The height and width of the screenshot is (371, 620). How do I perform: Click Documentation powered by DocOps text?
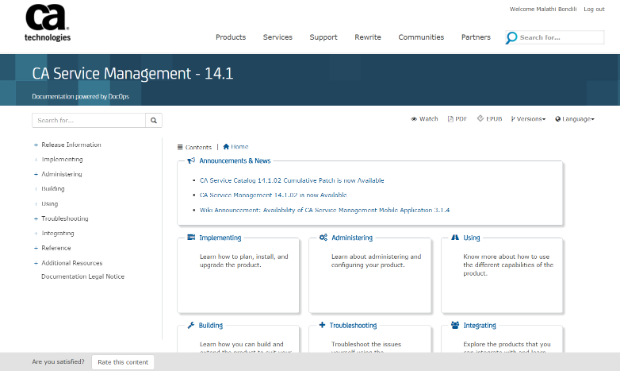coord(80,97)
